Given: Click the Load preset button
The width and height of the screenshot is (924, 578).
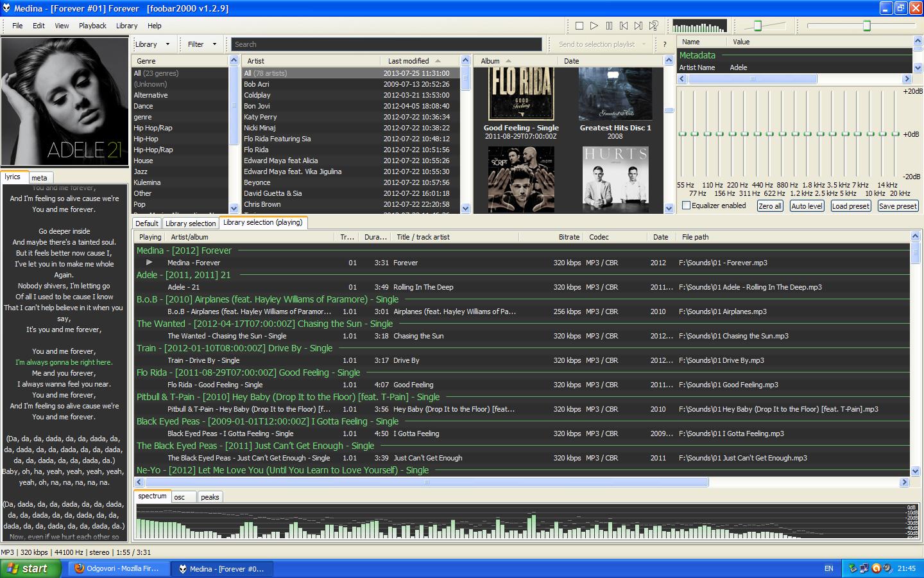Looking at the screenshot, I should 850,206.
